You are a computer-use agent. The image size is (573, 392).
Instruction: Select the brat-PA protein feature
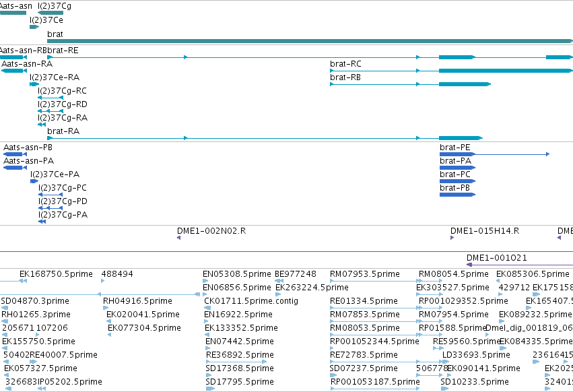coord(457,168)
